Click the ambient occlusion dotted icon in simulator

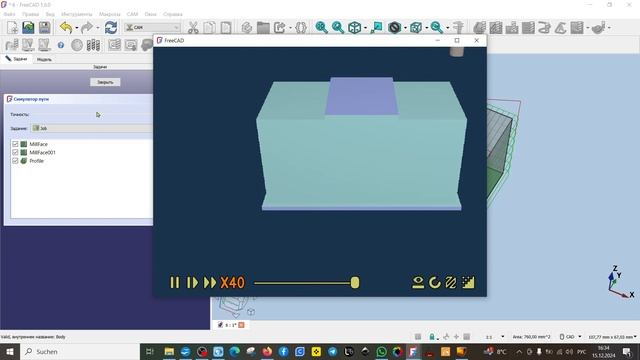[x=468, y=282]
